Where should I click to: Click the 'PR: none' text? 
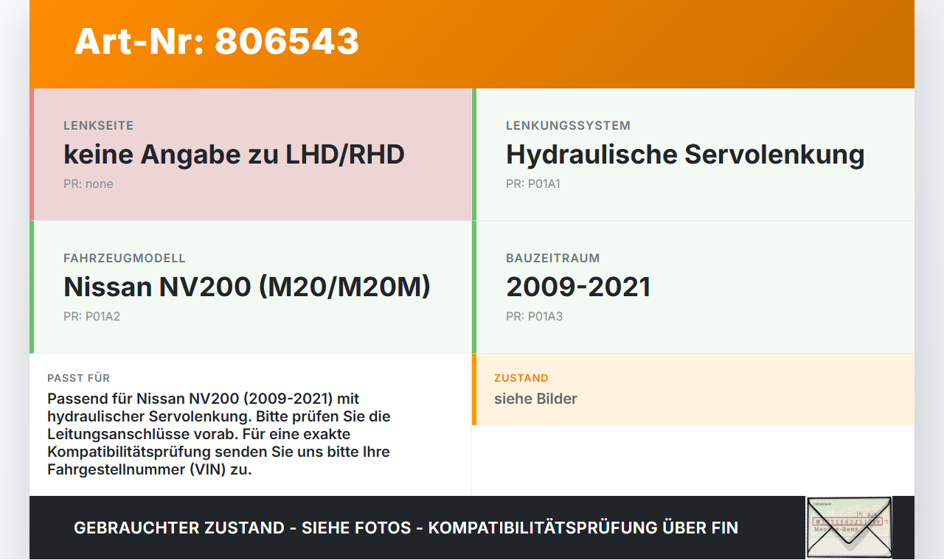pos(88,184)
